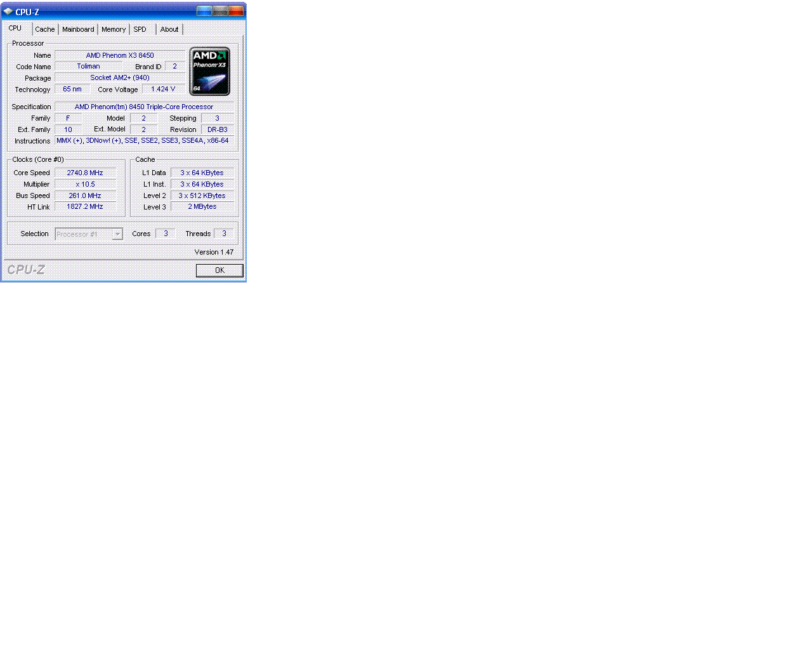Close the CPU-Z window
Screen dimensions: 812x650
[236, 10]
